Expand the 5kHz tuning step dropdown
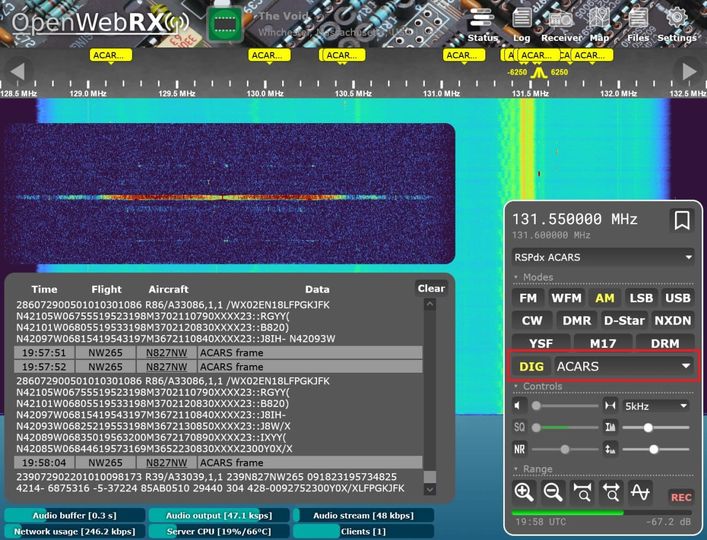 coord(655,406)
